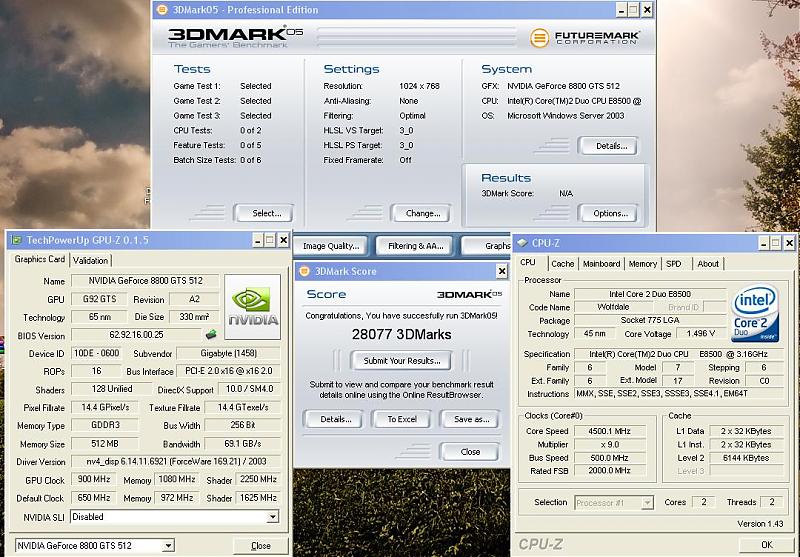Click the Filtering & AA... button
This screenshot has height=557, width=800.
click(415, 246)
